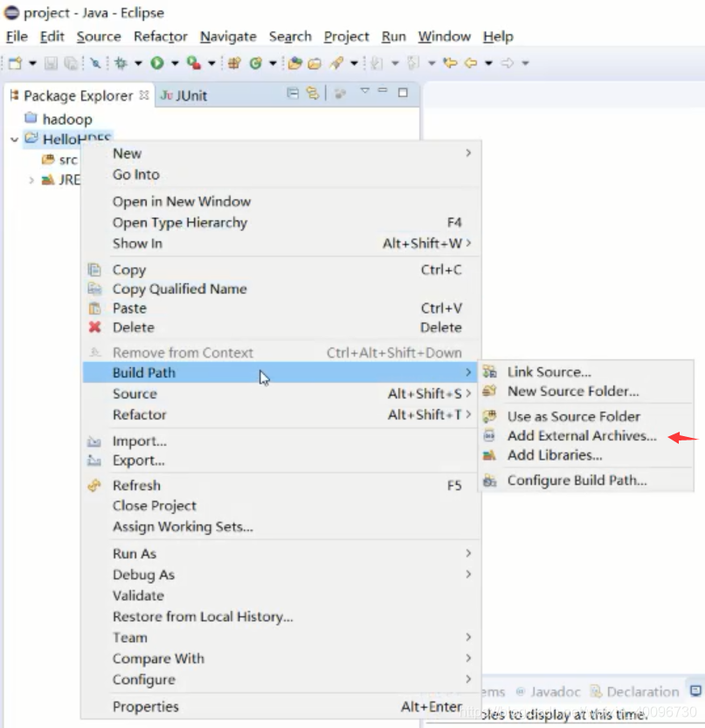Screen dimensions: 705x728
Task: Open the Back history dropdown arrow
Action: click(488, 63)
